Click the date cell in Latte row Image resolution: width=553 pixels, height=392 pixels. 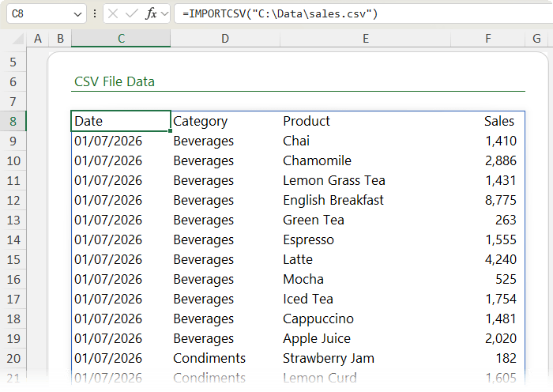tap(121, 259)
